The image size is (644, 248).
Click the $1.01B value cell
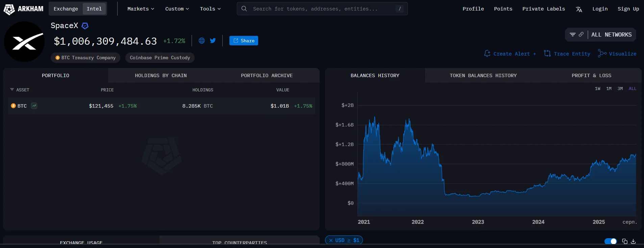280,106
